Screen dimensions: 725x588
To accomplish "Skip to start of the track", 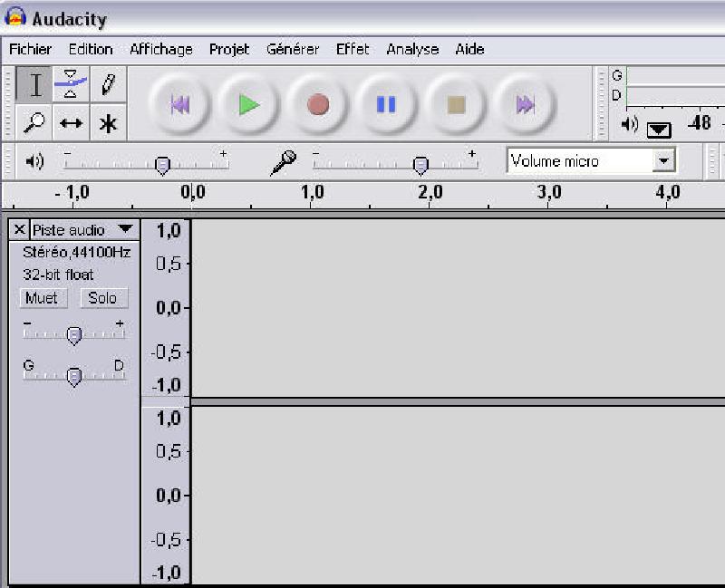I will [179, 104].
